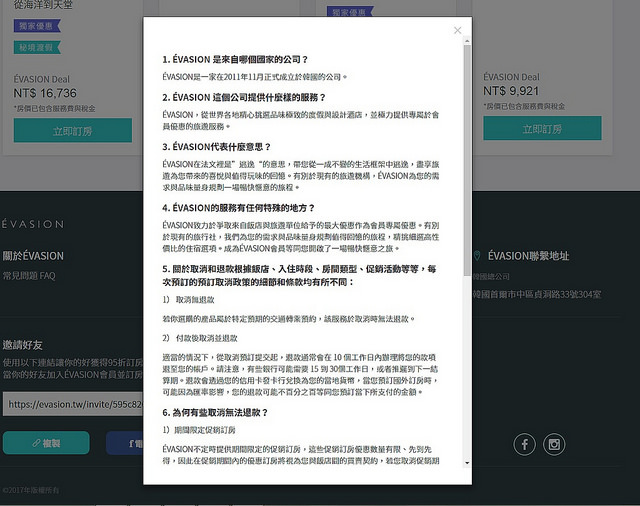This screenshot has width=640, height=506.
Task: Click the 秘境渡假 tag on the left card
Action: 37,48
